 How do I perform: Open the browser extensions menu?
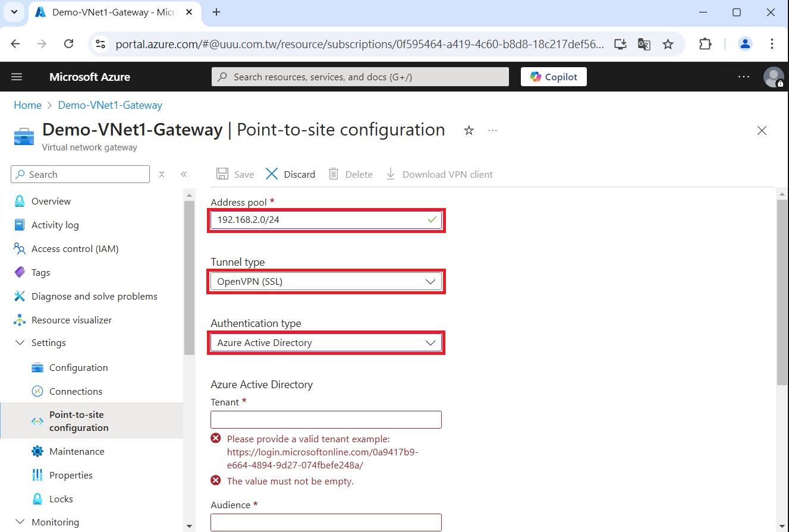(705, 44)
